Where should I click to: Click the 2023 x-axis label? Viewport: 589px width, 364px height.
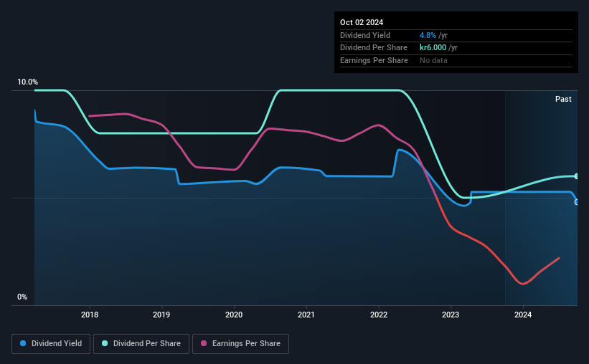pyautogui.click(x=451, y=315)
